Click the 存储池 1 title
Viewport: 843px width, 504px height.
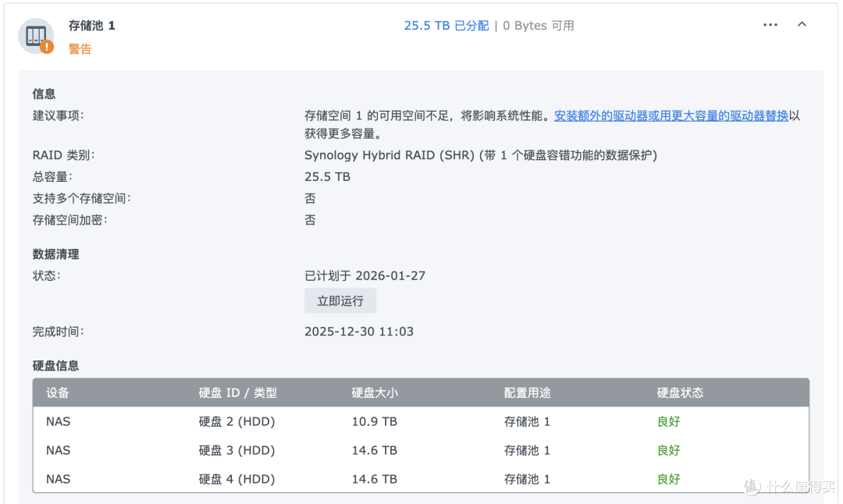91,25
